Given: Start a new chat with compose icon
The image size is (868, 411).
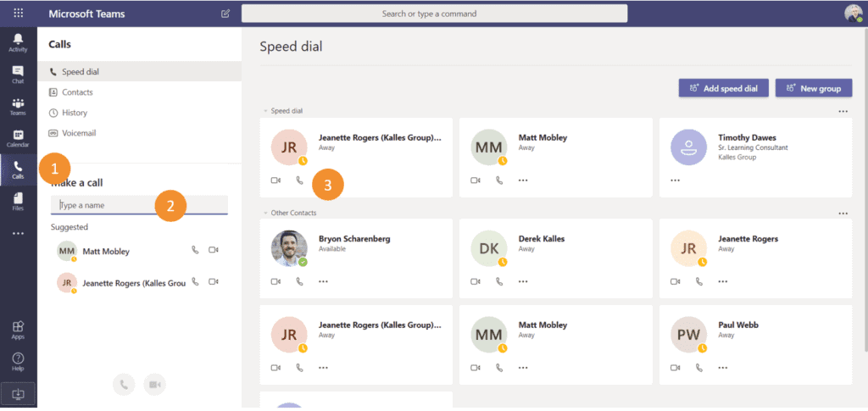Looking at the screenshot, I should [x=225, y=14].
